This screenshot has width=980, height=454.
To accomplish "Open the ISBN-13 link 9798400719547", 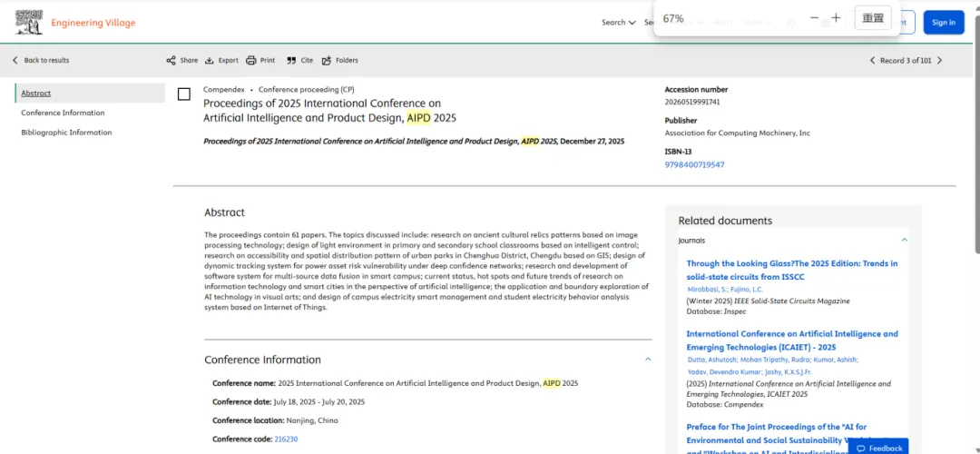I will point(694,164).
